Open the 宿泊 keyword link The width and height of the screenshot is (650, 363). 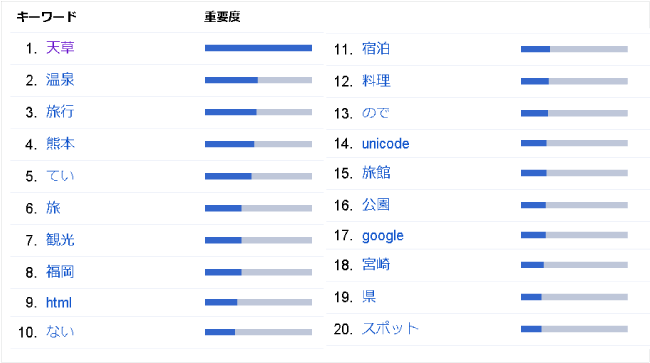pyautogui.click(x=376, y=49)
